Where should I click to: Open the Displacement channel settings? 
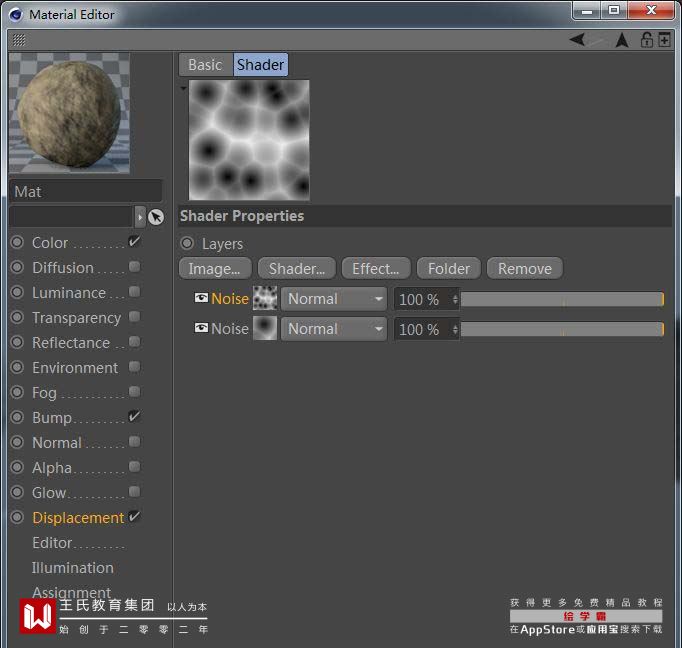click(x=78, y=518)
